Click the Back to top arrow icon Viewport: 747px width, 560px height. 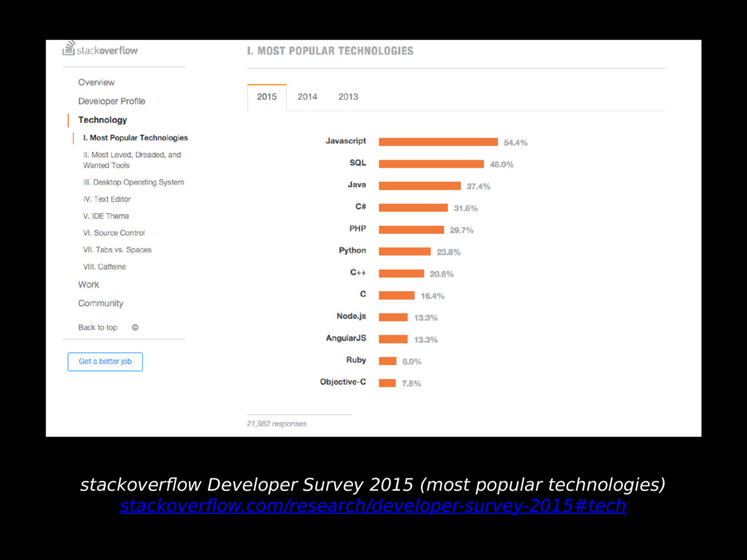coord(135,327)
